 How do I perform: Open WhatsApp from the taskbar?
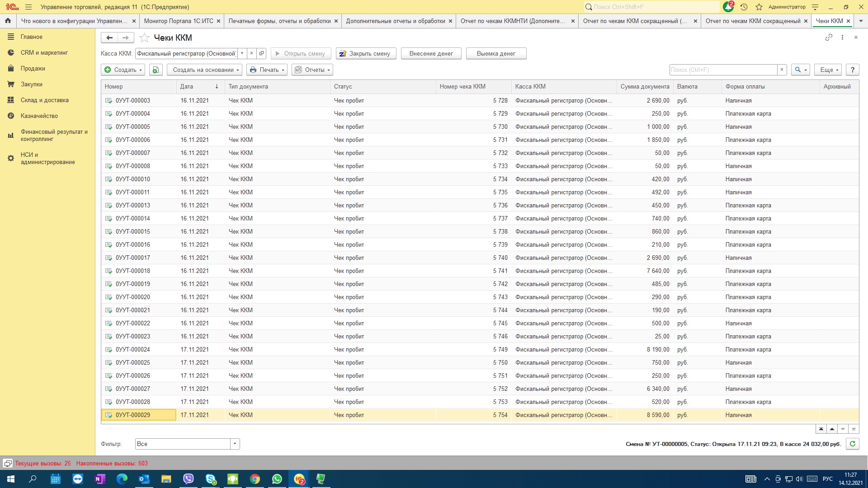coord(277,479)
